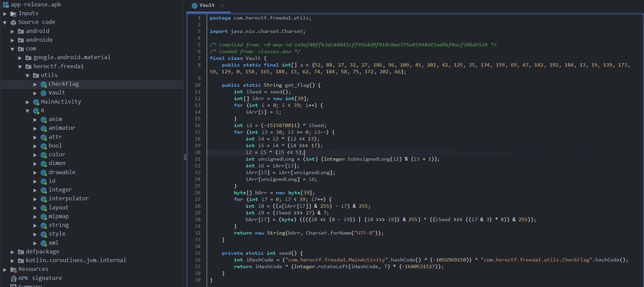The image size is (644, 287).
Task: Click the APK signature icon
Action: (x=13, y=278)
